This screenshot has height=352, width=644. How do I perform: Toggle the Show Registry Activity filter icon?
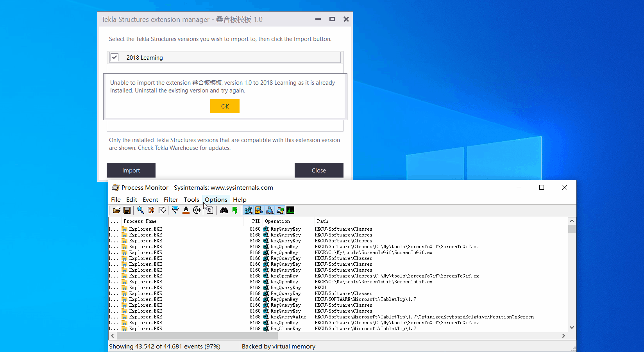click(248, 210)
